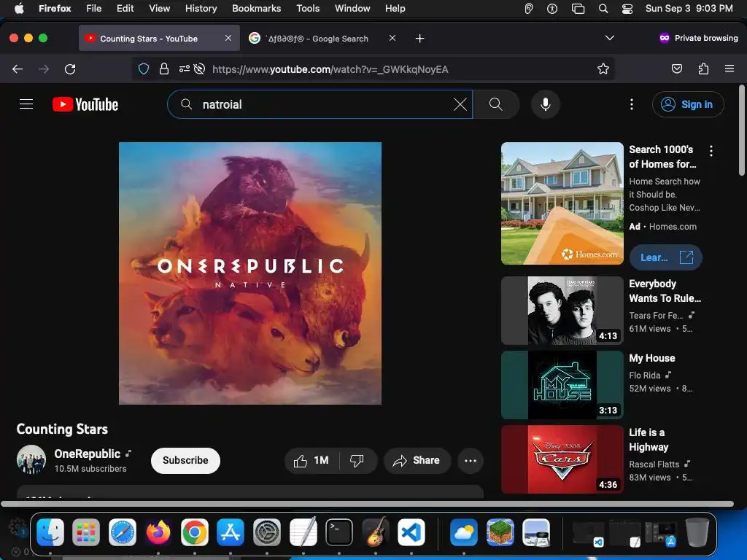Bookmark this page with the star

[603, 69]
